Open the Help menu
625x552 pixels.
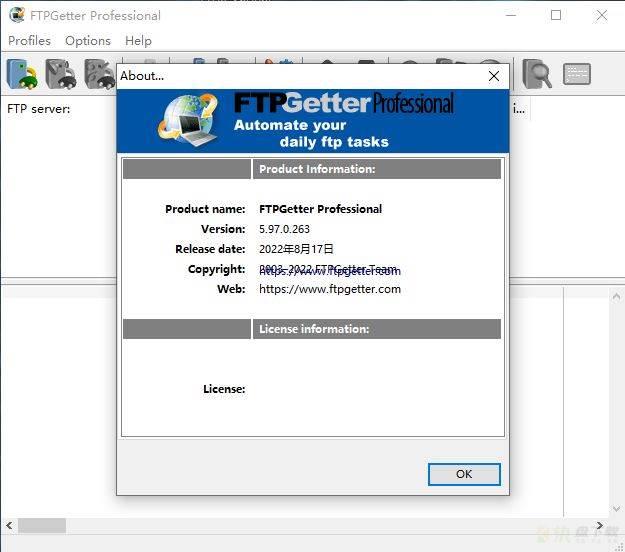pos(138,41)
